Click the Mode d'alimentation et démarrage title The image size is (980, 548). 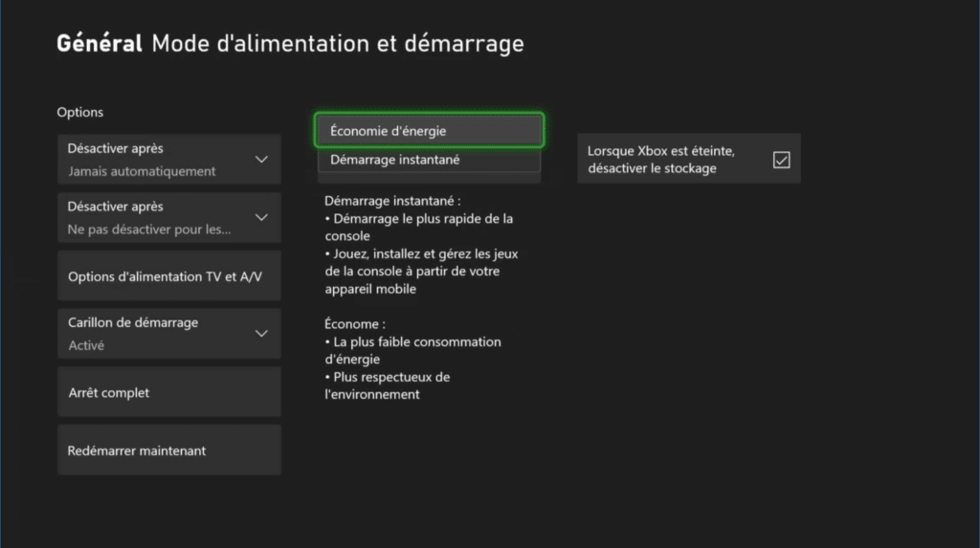pyautogui.click(x=338, y=44)
